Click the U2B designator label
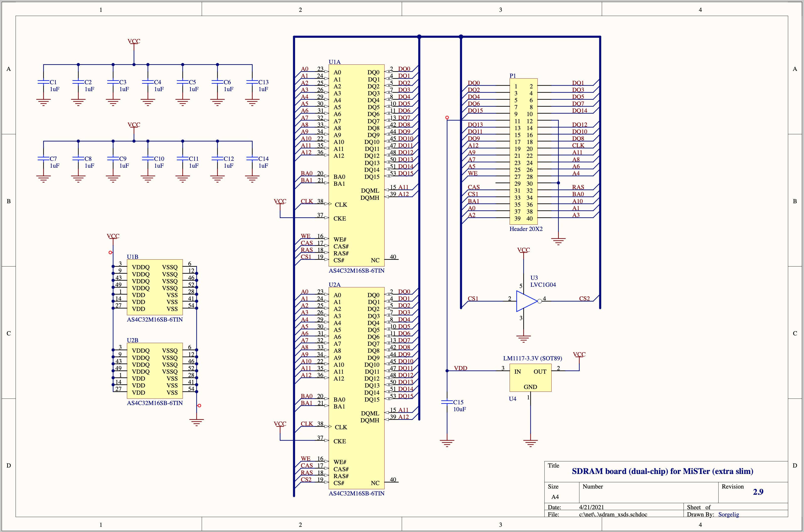 [x=132, y=340]
